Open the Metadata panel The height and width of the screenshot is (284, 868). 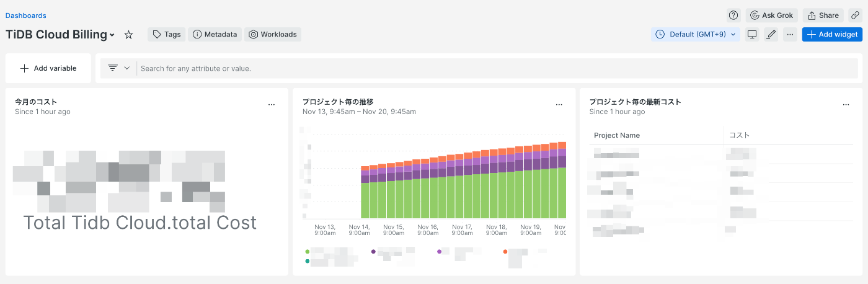point(215,35)
